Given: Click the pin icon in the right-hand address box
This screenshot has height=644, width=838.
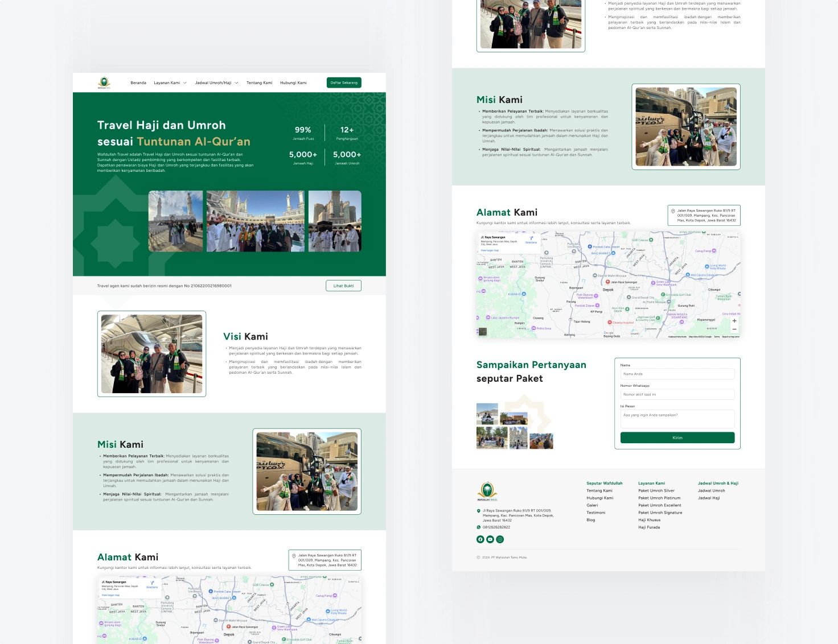Looking at the screenshot, I should coord(673,211).
